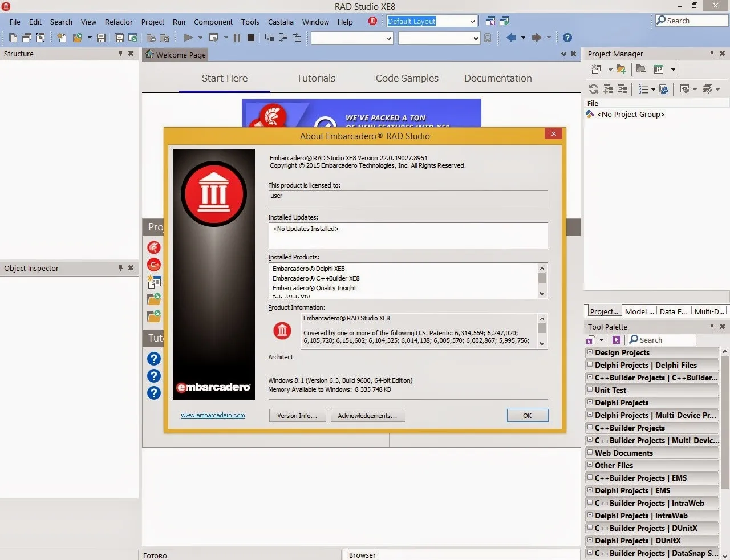Close the About Embarcadero RAD Studio dialog
Screen dimensions: 730x560
(553, 133)
